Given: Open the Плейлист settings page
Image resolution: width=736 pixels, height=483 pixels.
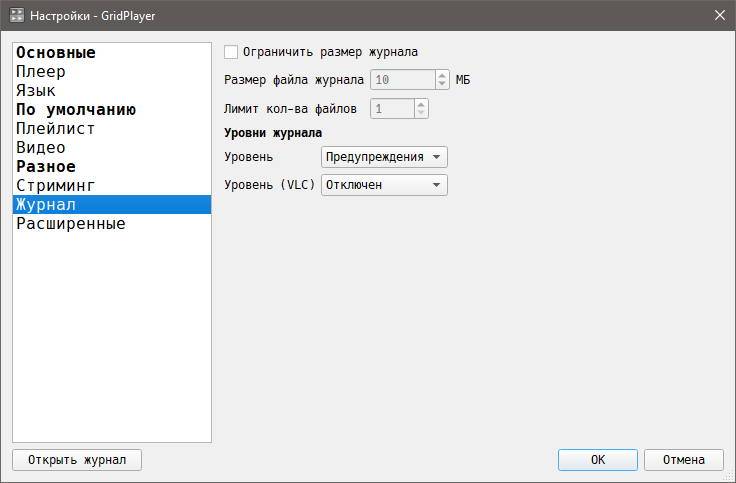Looking at the screenshot, I should pyautogui.click(x=112, y=129).
